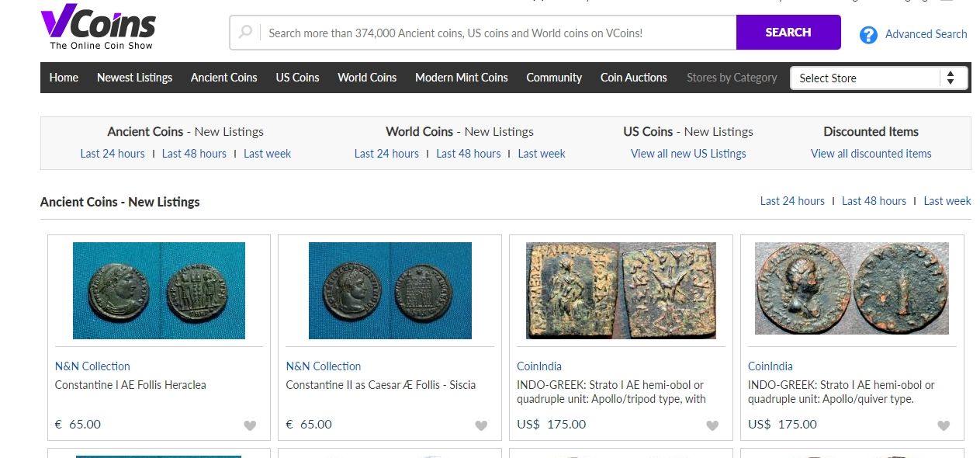
Task: Open the Ancient Coins navigation menu
Action: click(223, 78)
